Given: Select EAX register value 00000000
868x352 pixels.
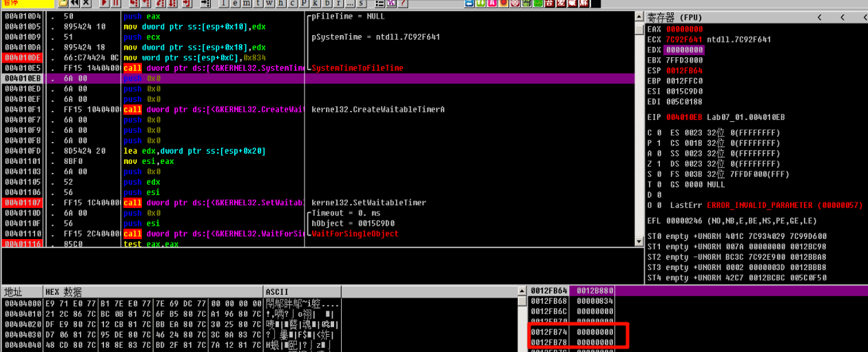Looking at the screenshot, I should (684, 30).
